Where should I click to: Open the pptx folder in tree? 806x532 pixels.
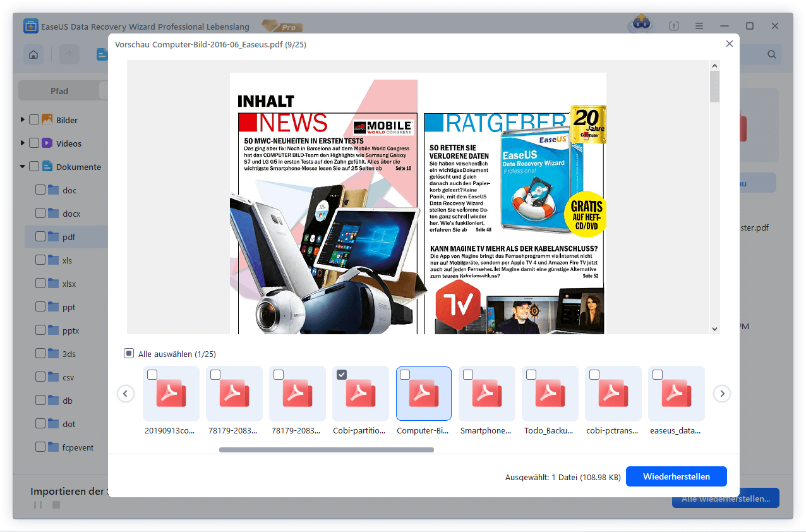point(71,330)
